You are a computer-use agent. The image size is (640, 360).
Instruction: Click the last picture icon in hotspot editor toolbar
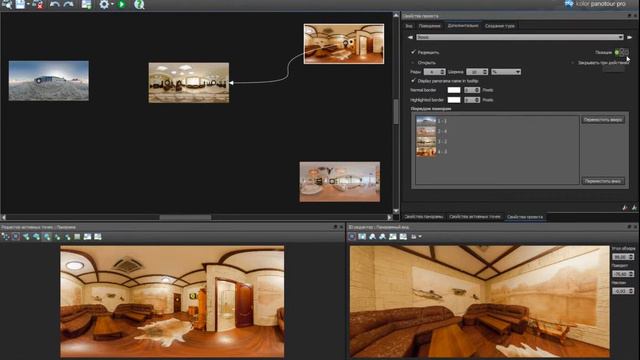[98, 236]
